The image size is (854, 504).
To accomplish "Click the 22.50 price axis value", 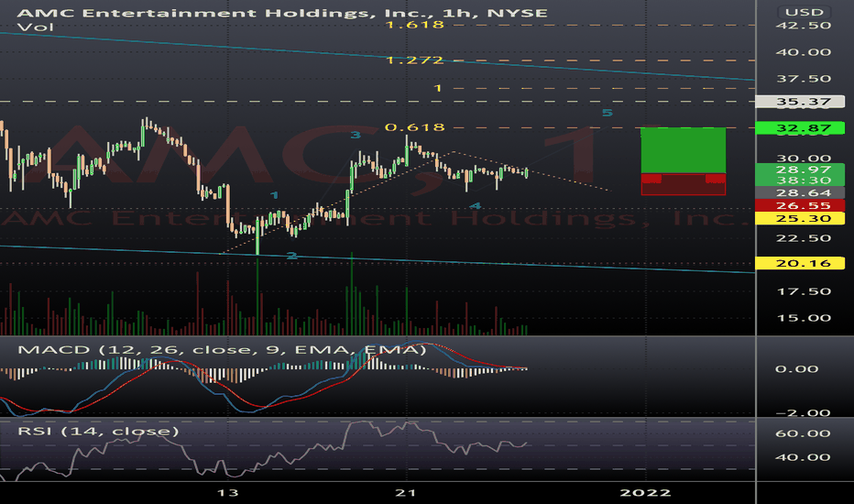I will pos(804,238).
